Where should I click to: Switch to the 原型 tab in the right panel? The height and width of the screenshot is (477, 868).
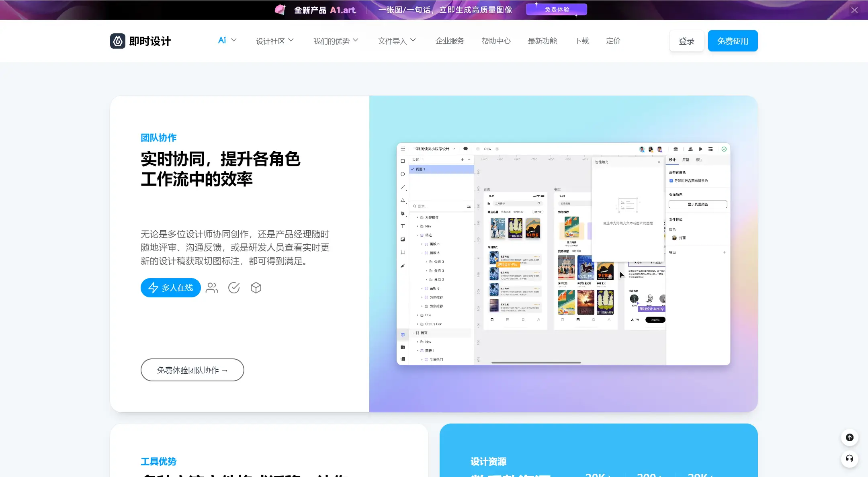point(686,160)
